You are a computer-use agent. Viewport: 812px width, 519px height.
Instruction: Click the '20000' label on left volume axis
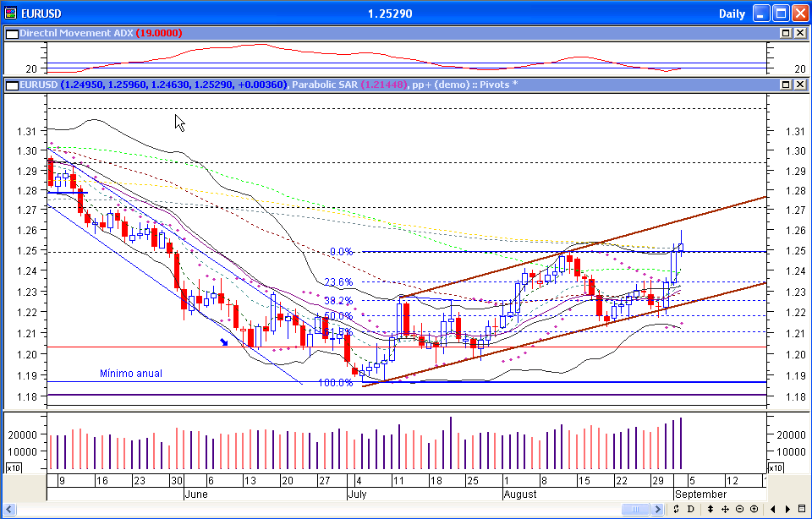click(22, 435)
